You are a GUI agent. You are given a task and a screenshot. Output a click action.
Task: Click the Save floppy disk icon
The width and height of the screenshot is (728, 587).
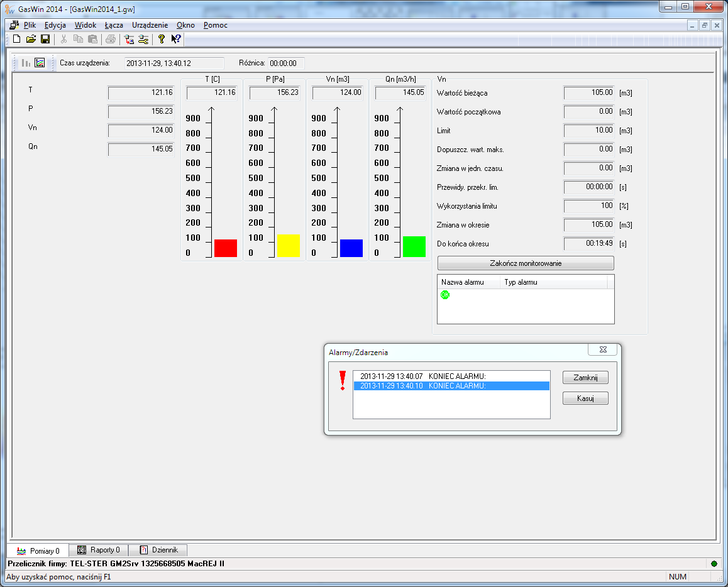[45, 40]
